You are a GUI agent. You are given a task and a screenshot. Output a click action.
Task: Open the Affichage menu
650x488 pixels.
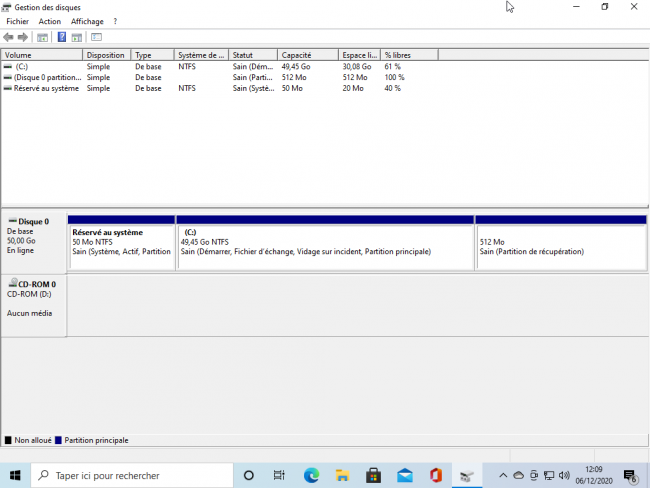click(87, 21)
